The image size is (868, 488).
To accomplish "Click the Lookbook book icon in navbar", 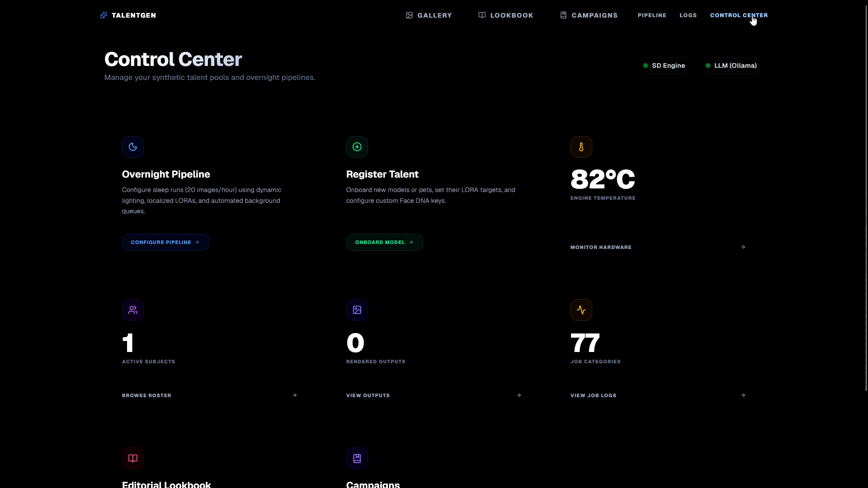I will point(482,15).
